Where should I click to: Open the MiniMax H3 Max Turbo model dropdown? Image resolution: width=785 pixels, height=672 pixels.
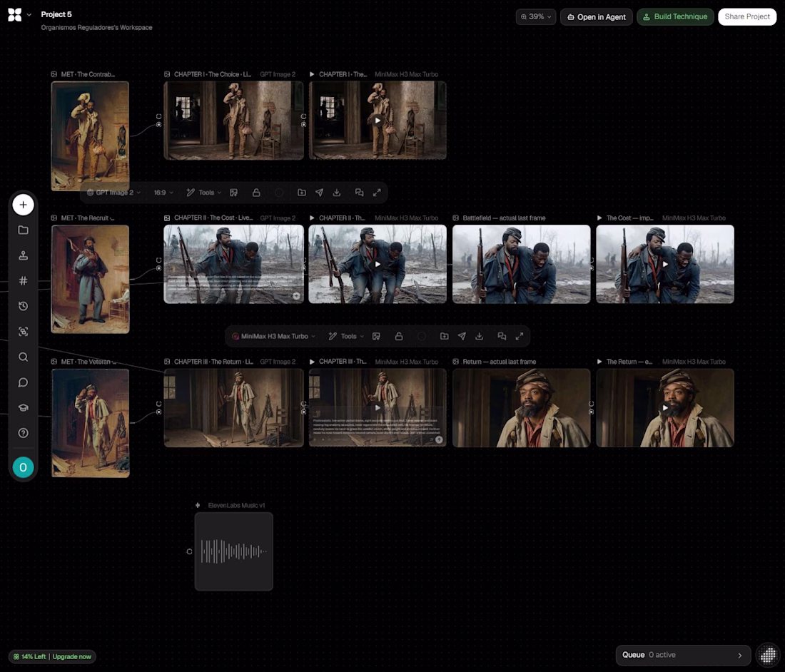[273, 336]
